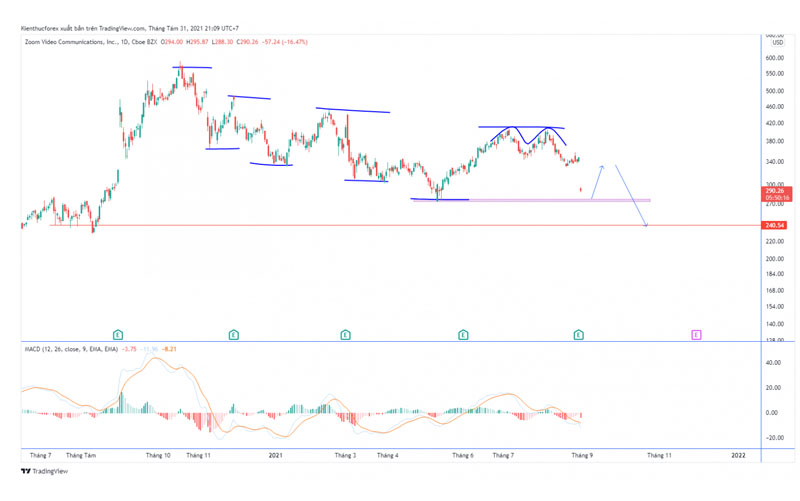The image size is (800, 501).
Task: Select the red 240.54 price label
Action: (x=775, y=225)
